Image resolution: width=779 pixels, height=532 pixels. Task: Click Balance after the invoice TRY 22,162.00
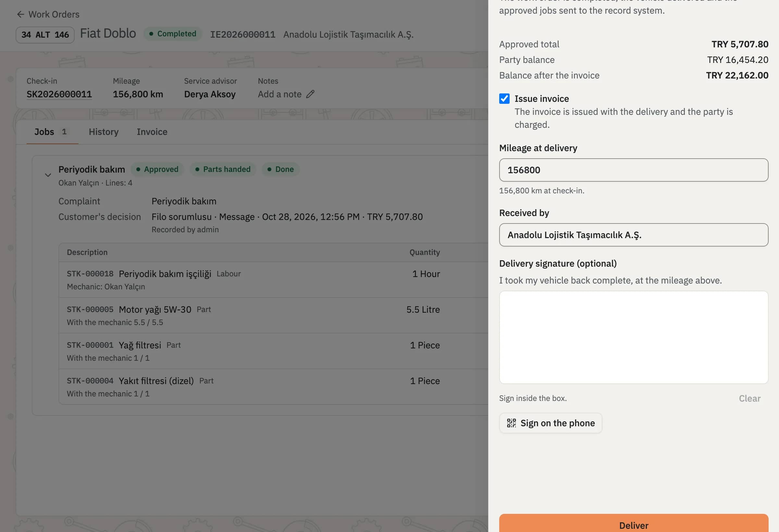click(x=737, y=75)
